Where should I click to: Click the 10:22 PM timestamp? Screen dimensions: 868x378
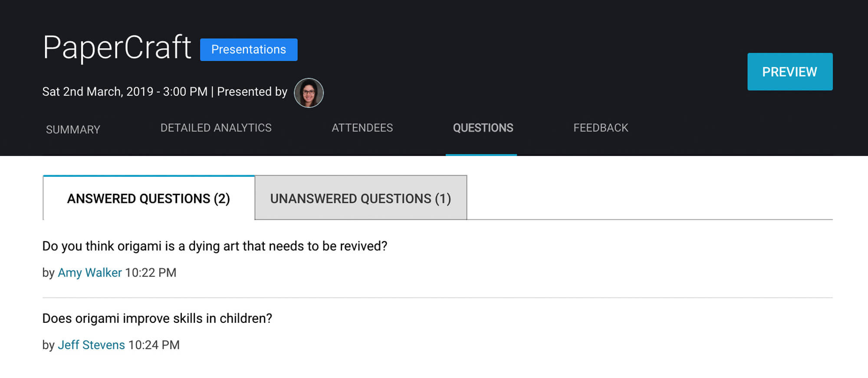(151, 272)
